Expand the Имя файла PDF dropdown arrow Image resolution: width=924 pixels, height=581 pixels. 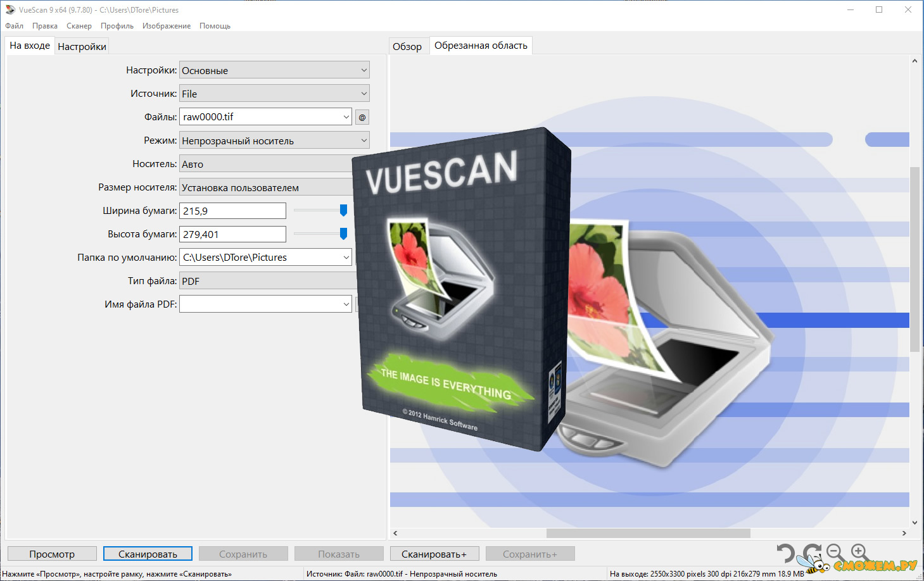[x=346, y=304]
